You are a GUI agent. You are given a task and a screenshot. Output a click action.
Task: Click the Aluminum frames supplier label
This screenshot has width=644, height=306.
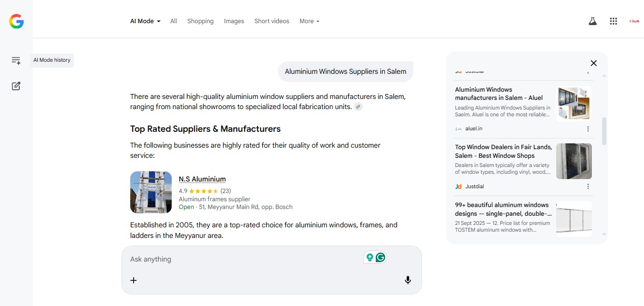(215, 199)
